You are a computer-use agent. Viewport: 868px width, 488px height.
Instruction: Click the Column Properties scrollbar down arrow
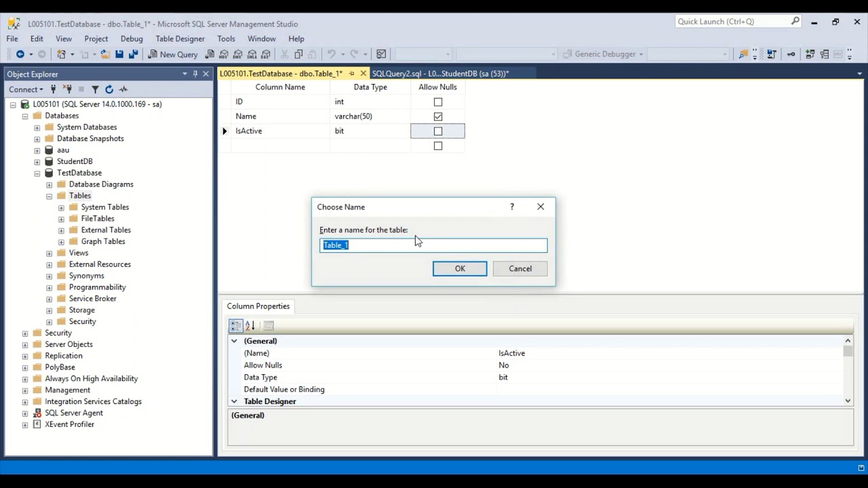pyautogui.click(x=848, y=401)
